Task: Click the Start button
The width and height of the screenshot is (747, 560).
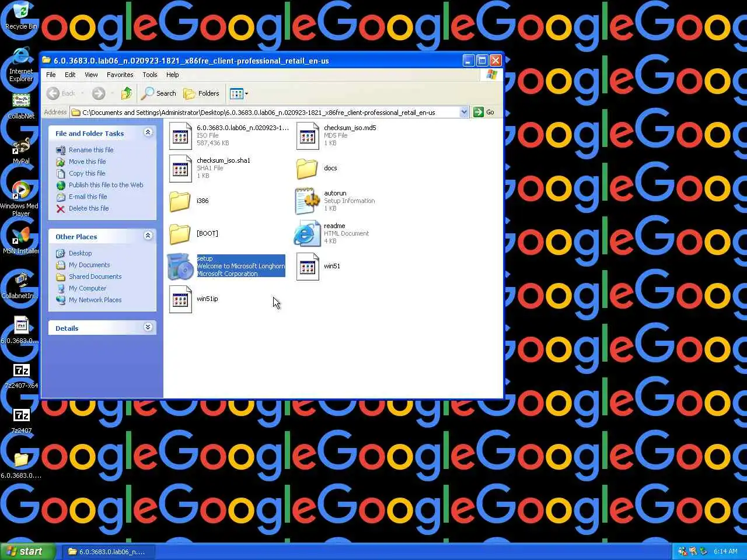Action: (x=27, y=551)
